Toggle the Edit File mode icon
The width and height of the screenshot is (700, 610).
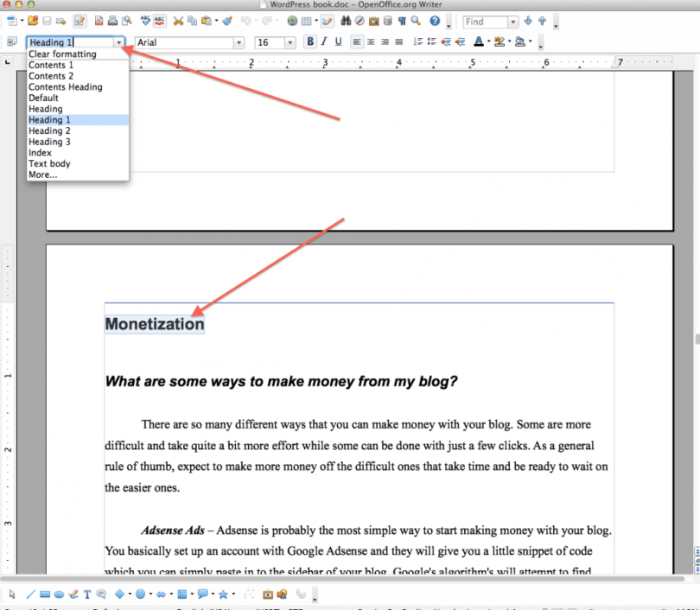coord(80,21)
